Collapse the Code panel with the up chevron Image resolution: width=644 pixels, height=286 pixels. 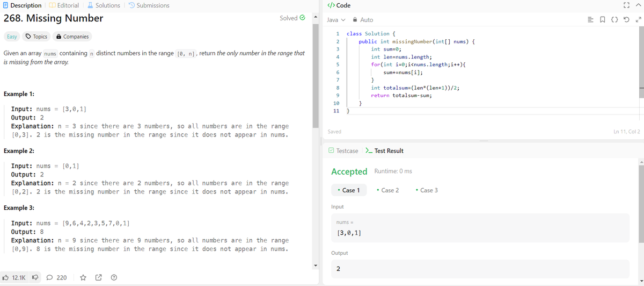[639, 5]
